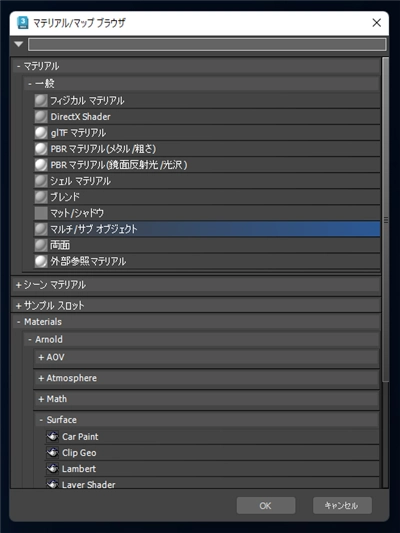The height and width of the screenshot is (533, 400).
Task: Click the PBR マテリアル (メタル/粗さ) icon
Action: [x=41, y=149]
